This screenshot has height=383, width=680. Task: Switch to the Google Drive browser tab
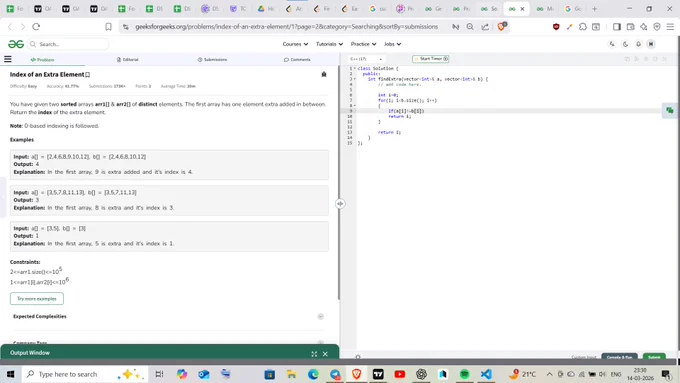coord(265,9)
